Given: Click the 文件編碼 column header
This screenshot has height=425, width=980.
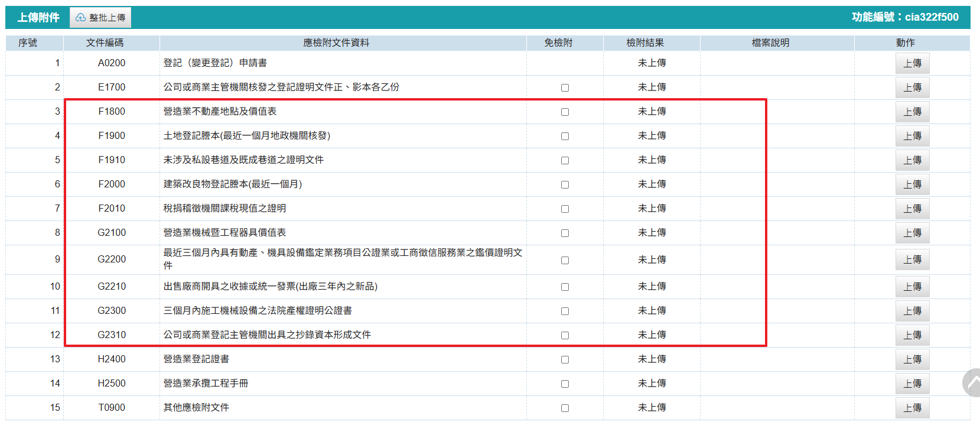Looking at the screenshot, I should (x=105, y=43).
